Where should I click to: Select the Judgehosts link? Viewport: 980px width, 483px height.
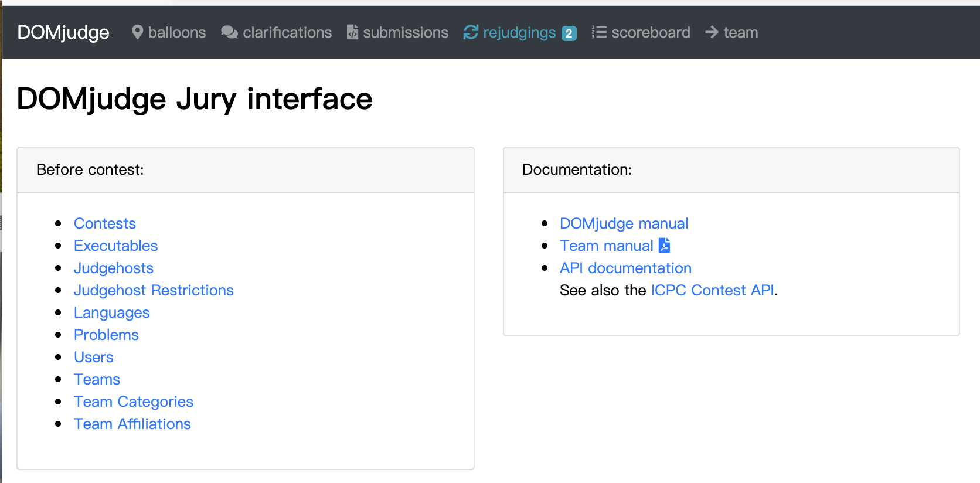[x=113, y=268]
